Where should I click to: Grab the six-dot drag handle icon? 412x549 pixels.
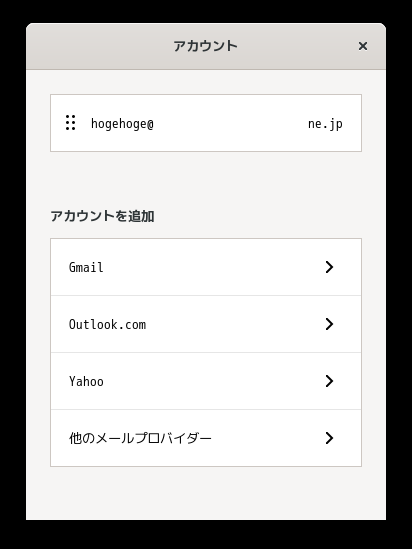(70, 123)
